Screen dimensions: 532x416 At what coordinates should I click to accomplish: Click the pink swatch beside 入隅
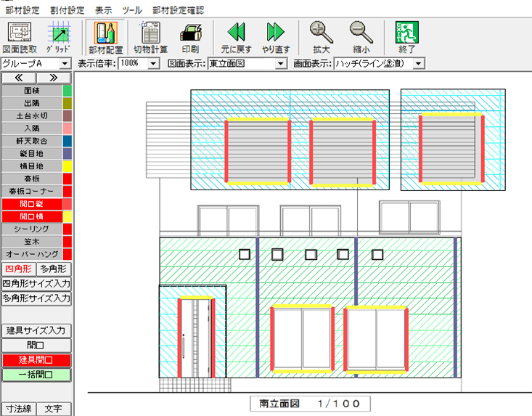point(67,129)
